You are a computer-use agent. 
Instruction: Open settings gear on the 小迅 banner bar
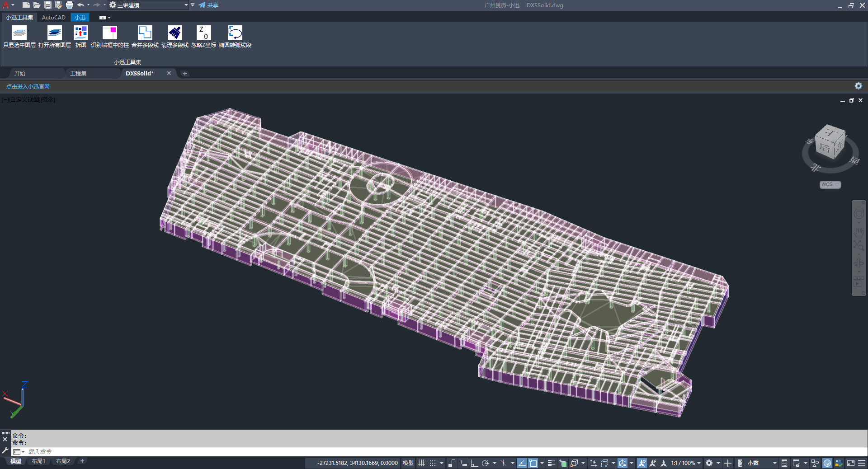click(x=858, y=86)
